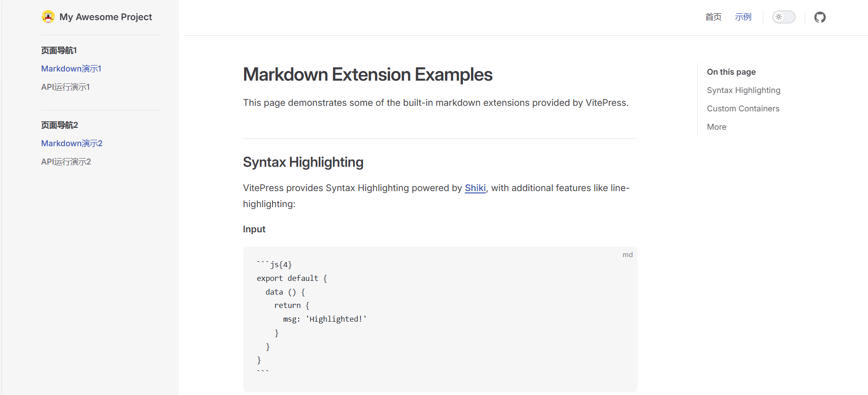Jump to Custom Containers in the outline
This screenshot has width=868, height=395.
[x=743, y=109]
